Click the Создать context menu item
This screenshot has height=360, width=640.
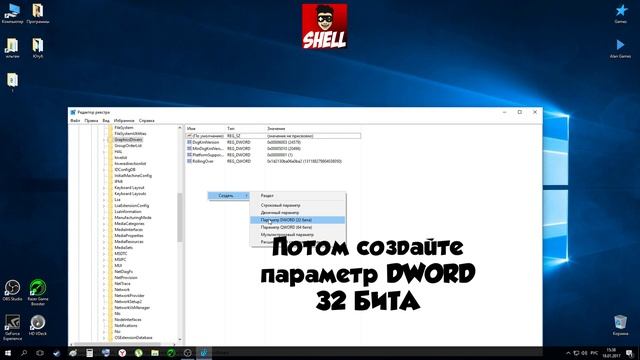[229, 196]
